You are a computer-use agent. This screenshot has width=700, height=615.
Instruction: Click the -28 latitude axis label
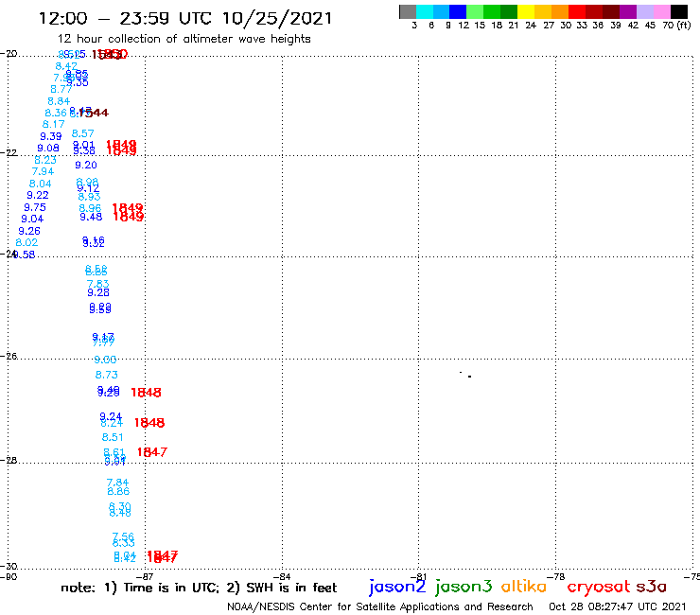pos(9,460)
